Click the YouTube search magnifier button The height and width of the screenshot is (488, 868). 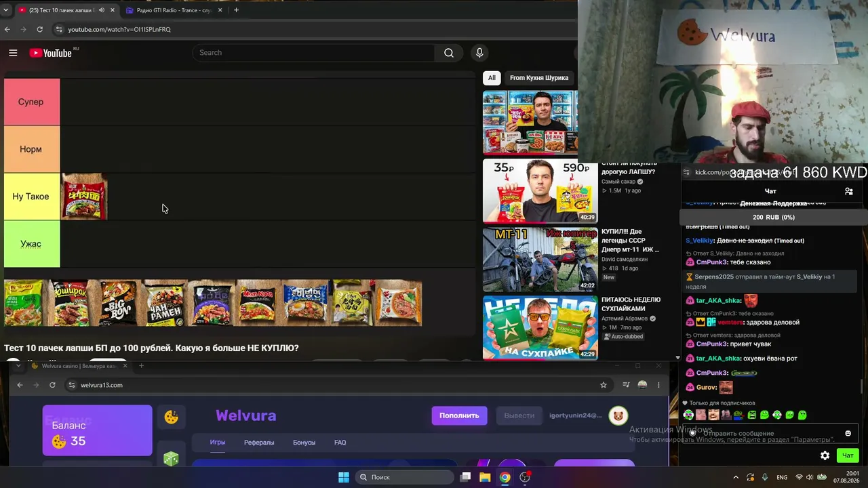click(x=449, y=53)
